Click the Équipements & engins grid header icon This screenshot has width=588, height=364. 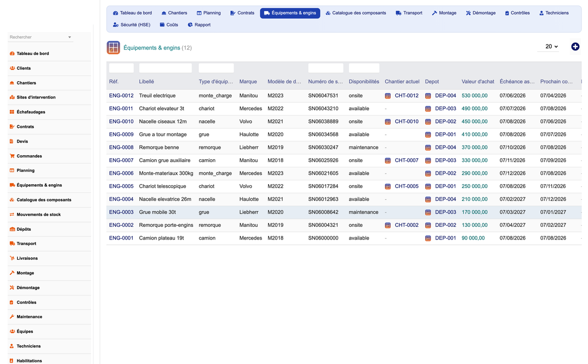pos(113,48)
